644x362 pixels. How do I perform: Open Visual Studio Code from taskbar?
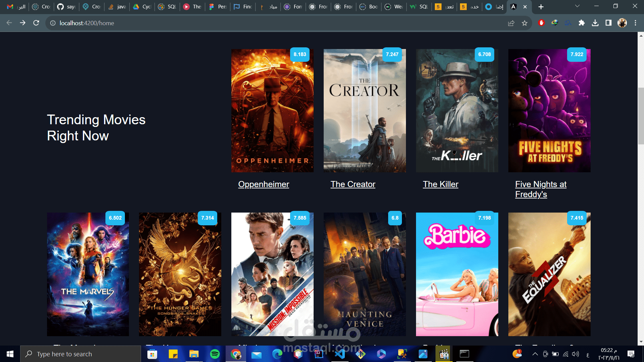click(340, 354)
